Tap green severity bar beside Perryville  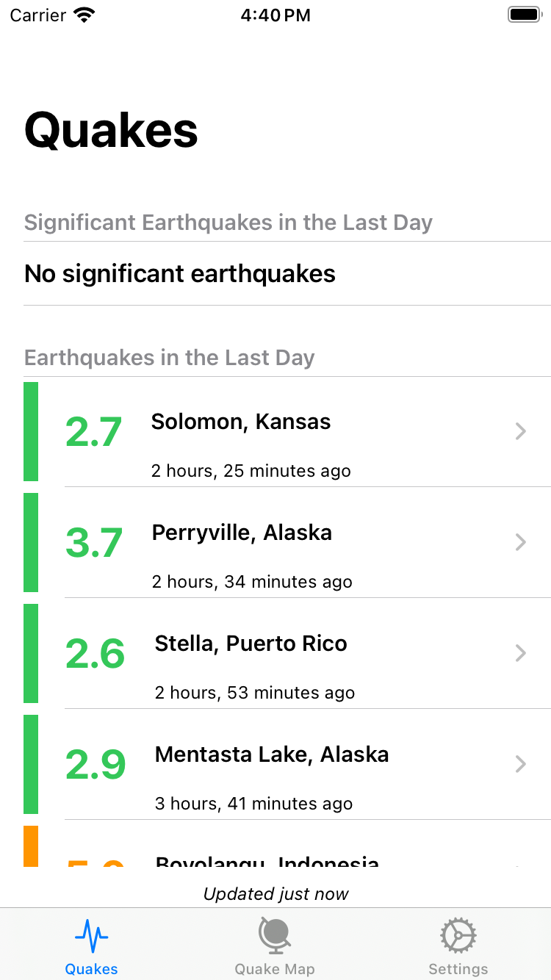[x=31, y=542]
